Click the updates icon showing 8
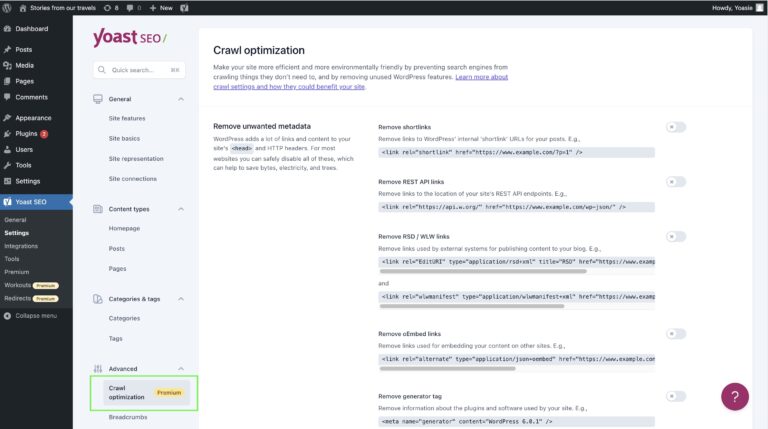Image resolution: width=768 pixels, height=429 pixels. pos(107,8)
